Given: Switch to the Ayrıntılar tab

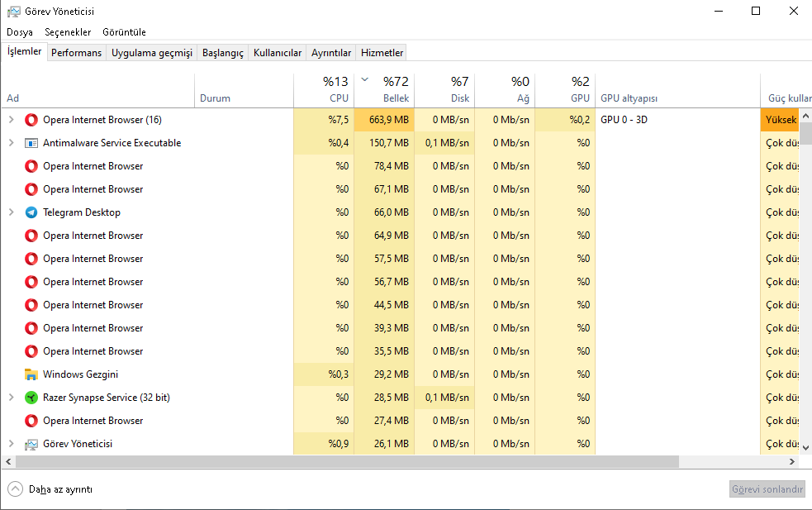Looking at the screenshot, I should tap(331, 53).
